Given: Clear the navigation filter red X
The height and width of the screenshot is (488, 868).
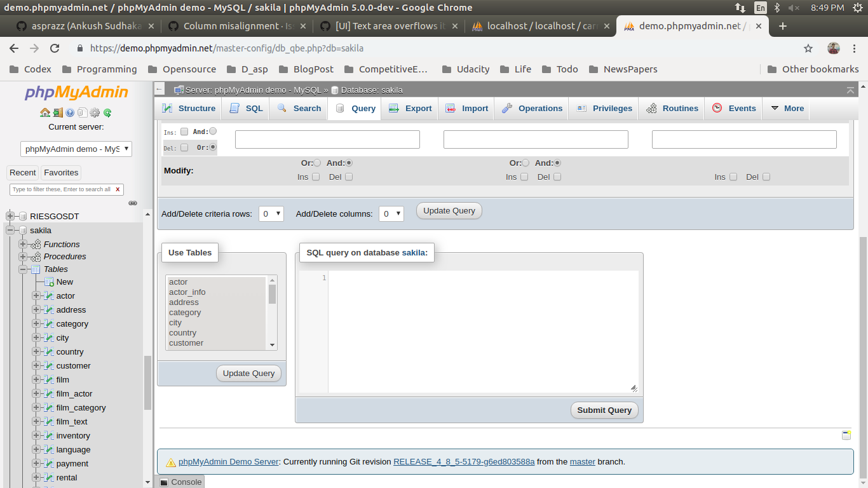Looking at the screenshot, I should click(x=118, y=189).
